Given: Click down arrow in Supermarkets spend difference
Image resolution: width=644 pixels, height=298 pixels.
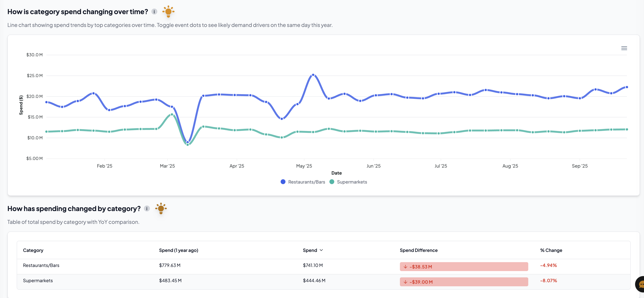Looking at the screenshot, I should pyautogui.click(x=405, y=282).
